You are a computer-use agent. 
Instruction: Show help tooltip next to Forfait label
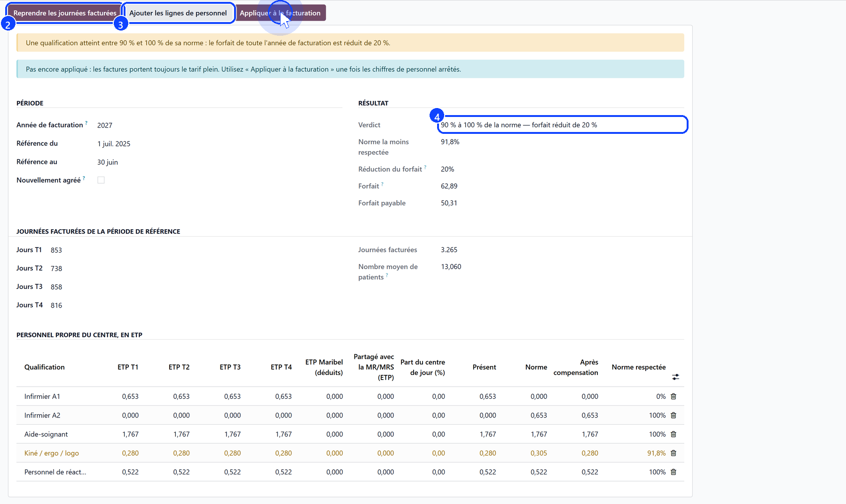(382, 184)
